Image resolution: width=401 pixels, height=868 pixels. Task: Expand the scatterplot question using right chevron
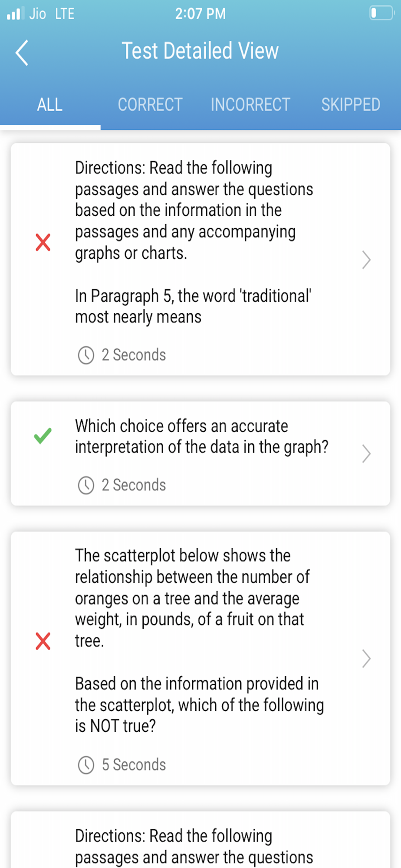pyautogui.click(x=366, y=658)
